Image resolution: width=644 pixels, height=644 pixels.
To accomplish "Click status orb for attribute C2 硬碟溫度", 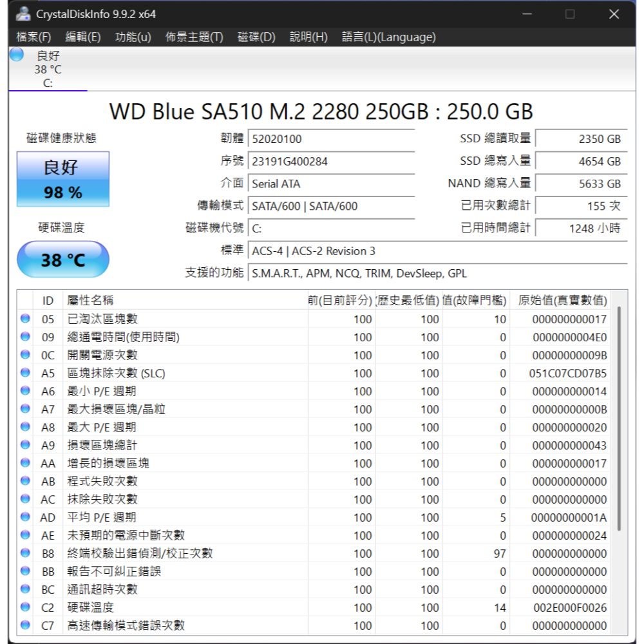I will (25, 607).
